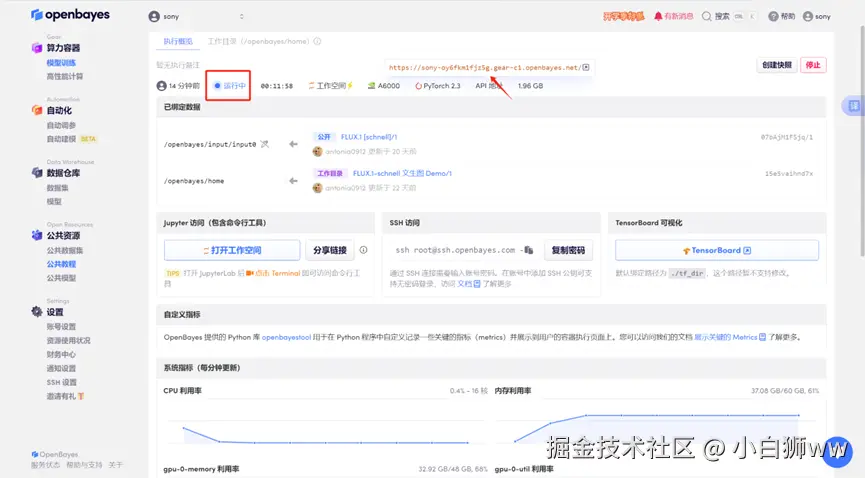
Task: Click the 设置 gear icon
Action: (37, 312)
